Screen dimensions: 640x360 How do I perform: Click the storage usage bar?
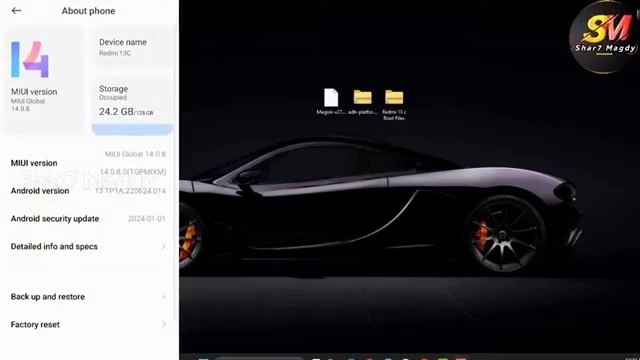coord(133,130)
